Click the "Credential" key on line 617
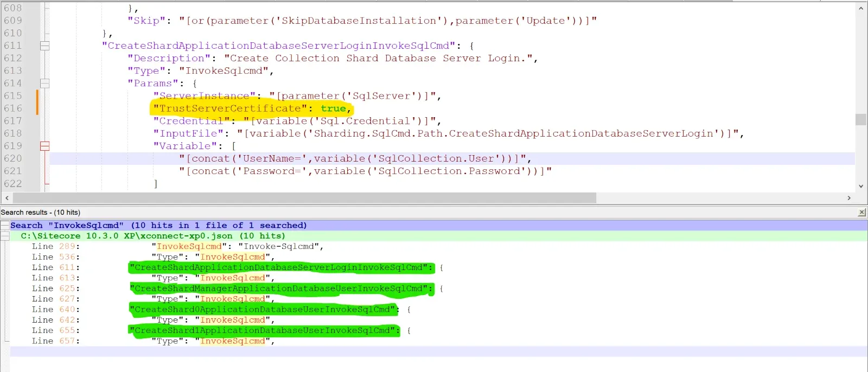Image resolution: width=868 pixels, height=372 pixels. [x=191, y=121]
